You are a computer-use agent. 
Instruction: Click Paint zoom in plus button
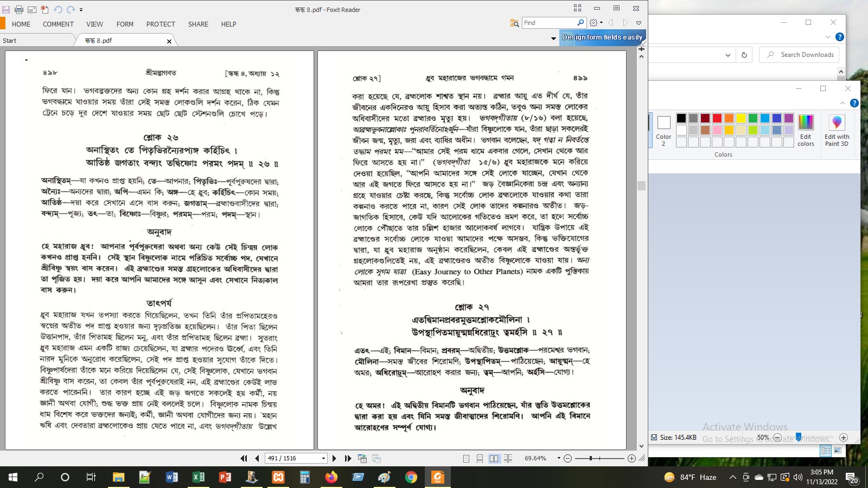843,438
